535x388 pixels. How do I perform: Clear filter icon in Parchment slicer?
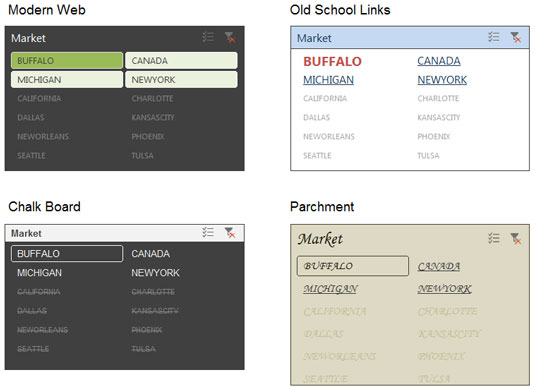[x=516, y=239]
